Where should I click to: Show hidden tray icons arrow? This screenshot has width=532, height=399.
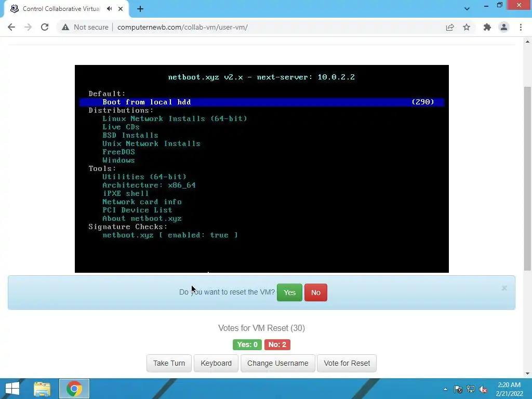(x=445, y=389)
